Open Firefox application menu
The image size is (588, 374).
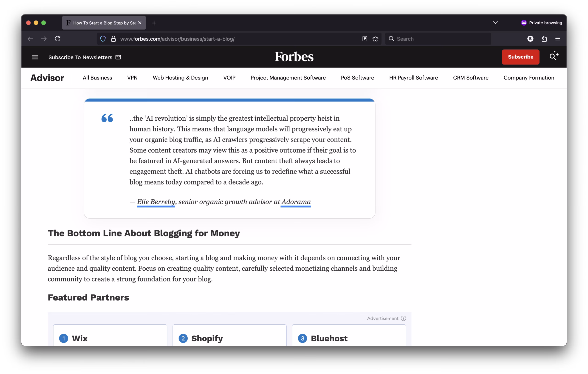coord(557,39)
